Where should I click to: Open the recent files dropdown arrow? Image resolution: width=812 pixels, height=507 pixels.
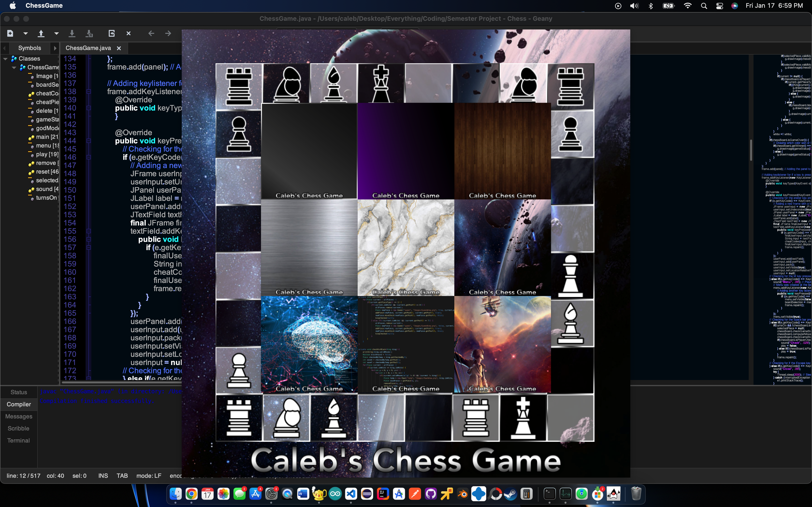pyautogui.click(x=56, y=34)
